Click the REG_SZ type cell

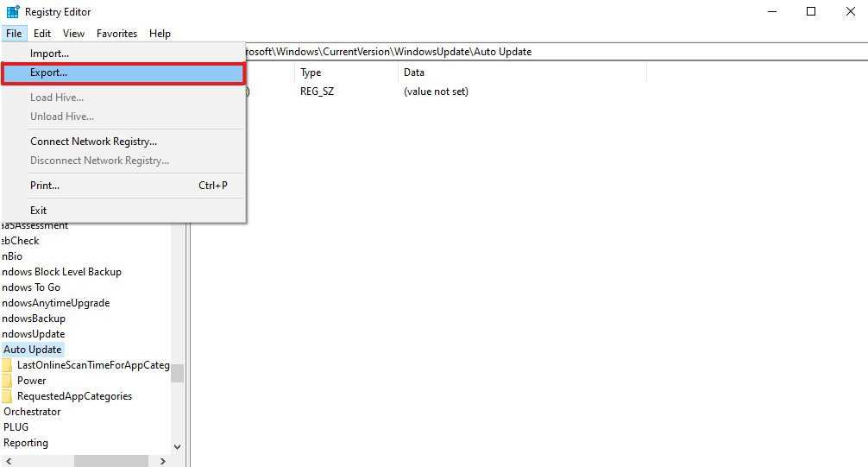pos(318,92)
